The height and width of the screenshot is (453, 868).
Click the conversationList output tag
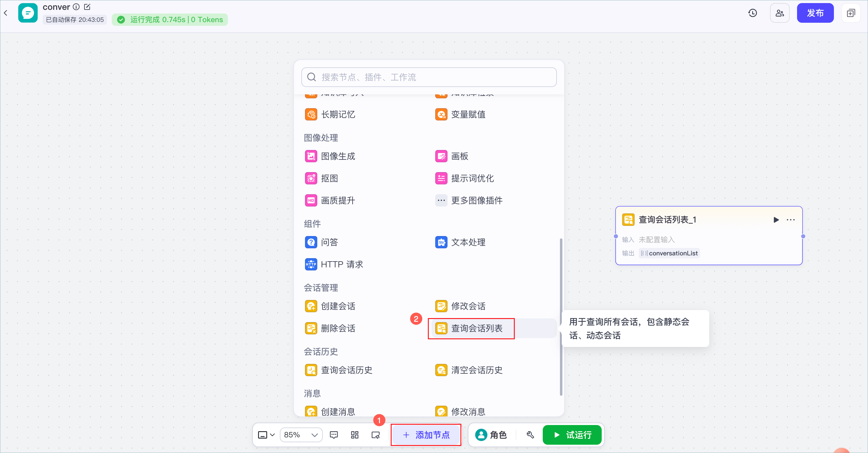click(x=669, y=253)
